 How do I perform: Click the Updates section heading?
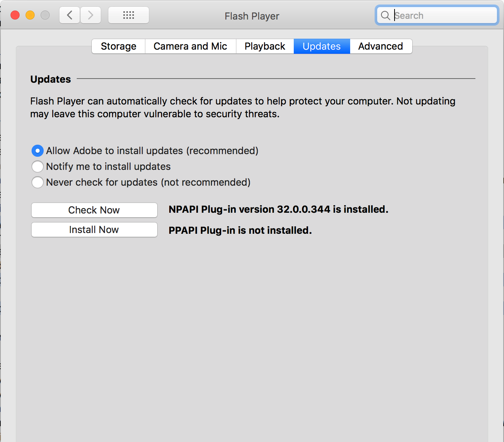50,79
